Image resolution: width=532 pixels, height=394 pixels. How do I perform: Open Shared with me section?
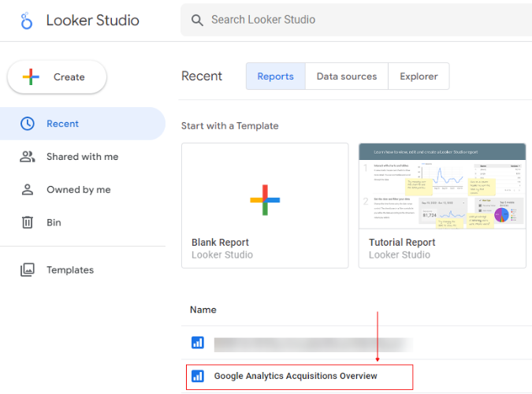click(83, 157)
